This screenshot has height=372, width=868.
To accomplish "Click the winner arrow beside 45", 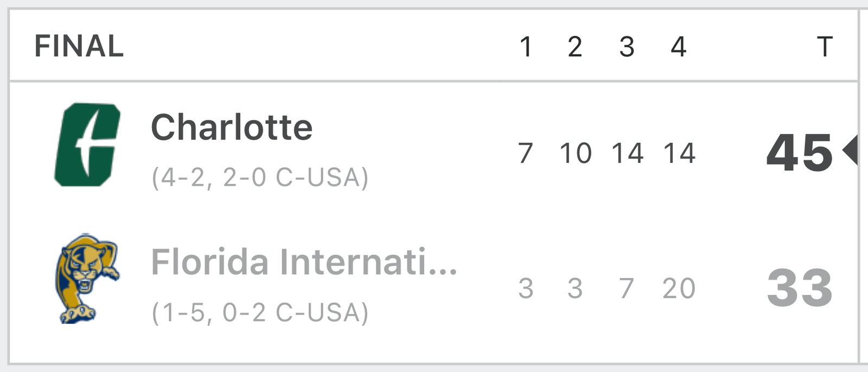I will [x=850, y=150].
